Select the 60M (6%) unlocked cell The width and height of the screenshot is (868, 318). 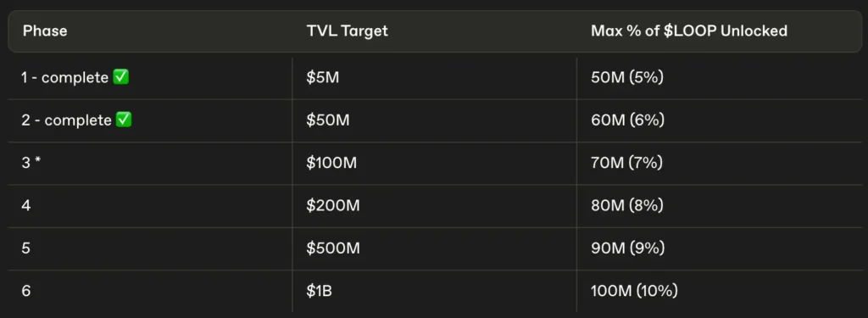point(719,120)
